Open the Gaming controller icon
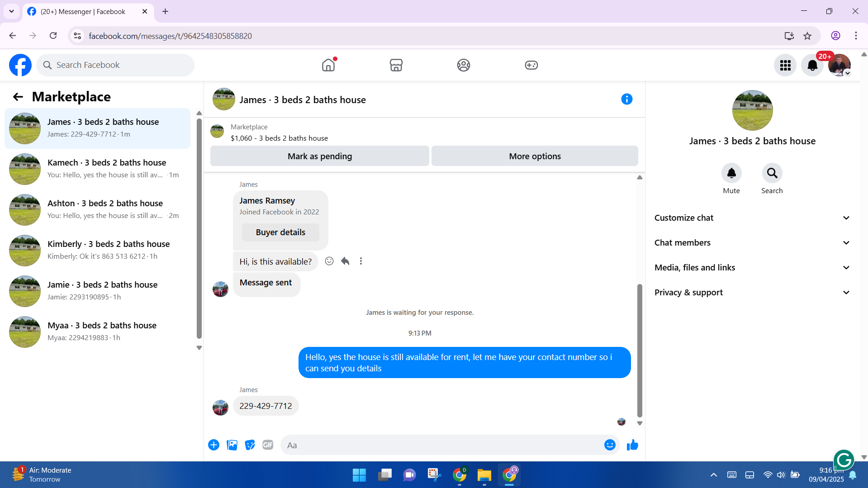This screenshot has height=488, width=868. pos(531,65)
